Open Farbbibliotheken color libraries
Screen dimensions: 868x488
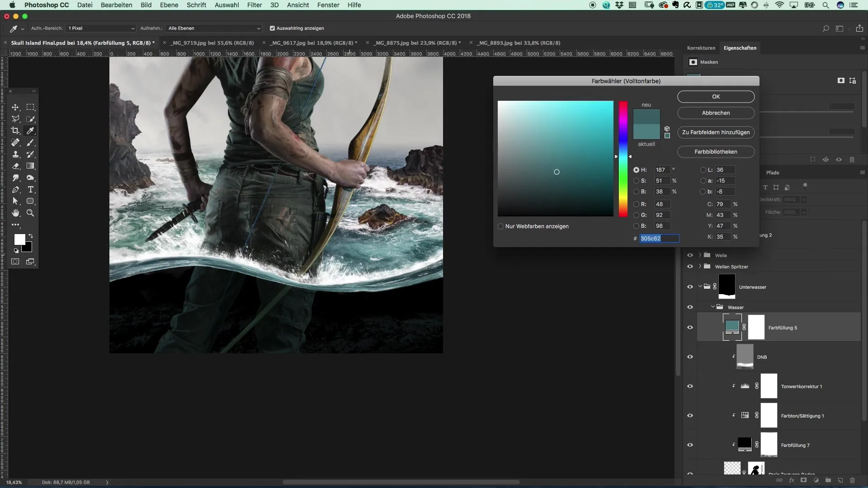tap(716, 152)
